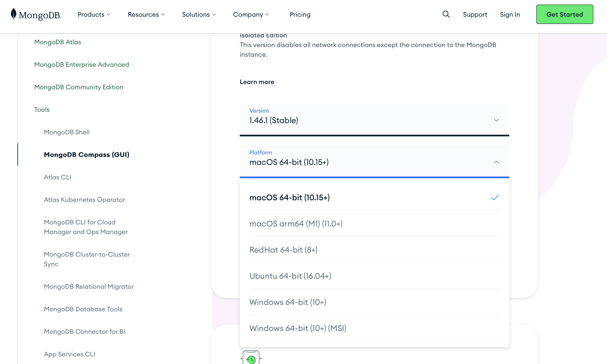Open the Company dropdown
This screenshot has height=364, width=607.
tap(251, 14)
